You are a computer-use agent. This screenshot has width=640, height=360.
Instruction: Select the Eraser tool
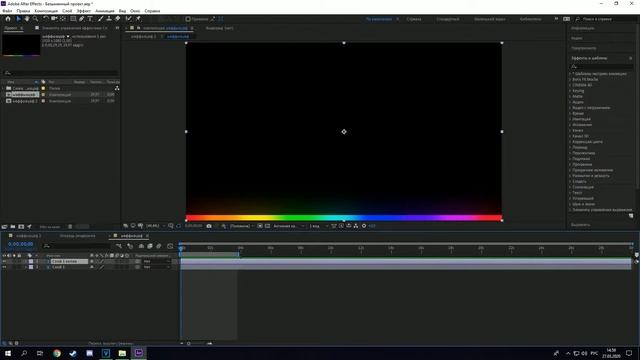click(118, 19)
